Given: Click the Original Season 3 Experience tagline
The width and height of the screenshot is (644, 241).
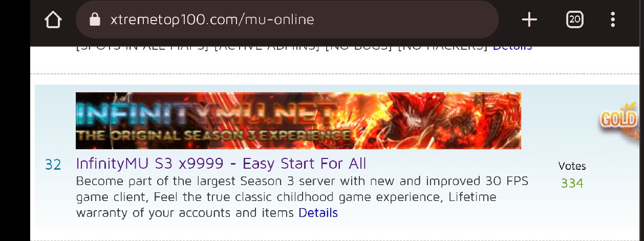Looking at the screenshot, I should pyautogui.click(x=213, y=136).
